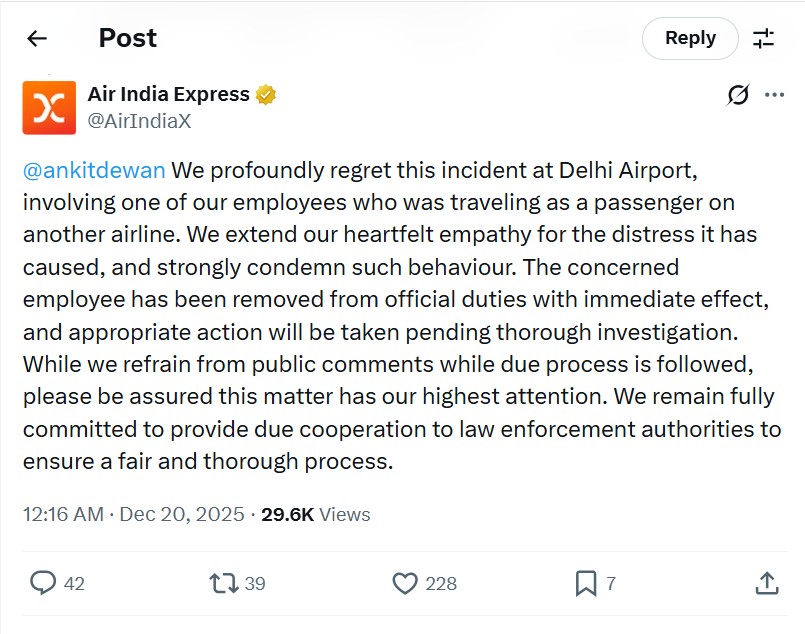Click the Post page heading
The image size is (805, 634).
tap(127, 39)
